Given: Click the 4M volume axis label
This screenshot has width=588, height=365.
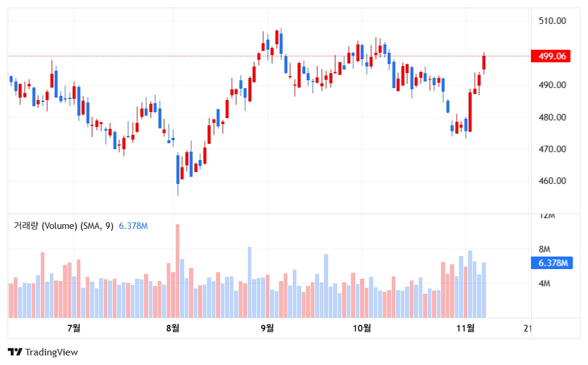Looking at the screenshot, I should 545,283.
